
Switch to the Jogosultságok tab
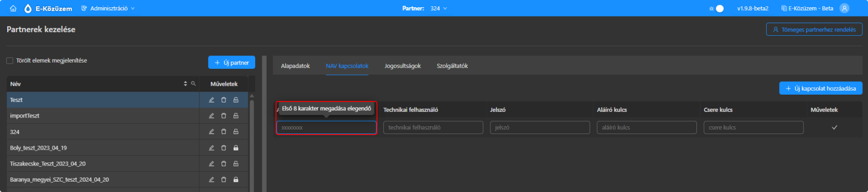click(402, 66)
